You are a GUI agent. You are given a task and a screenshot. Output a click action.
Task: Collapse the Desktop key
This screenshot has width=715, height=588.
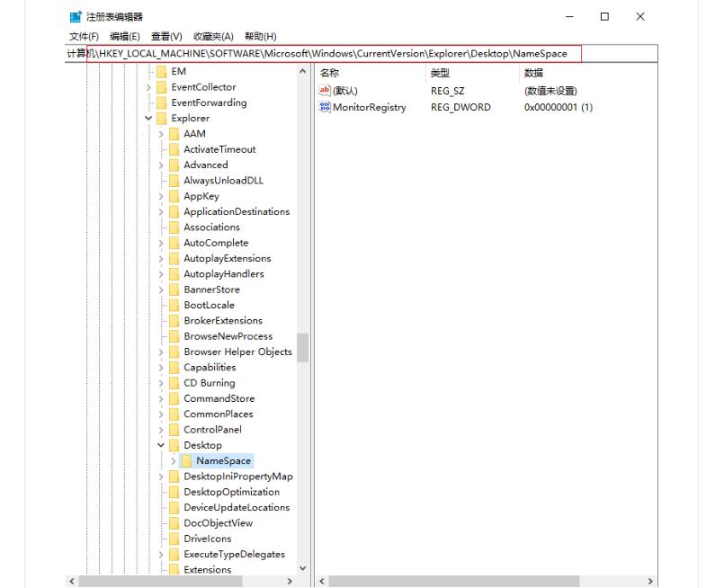pos(160,445)
